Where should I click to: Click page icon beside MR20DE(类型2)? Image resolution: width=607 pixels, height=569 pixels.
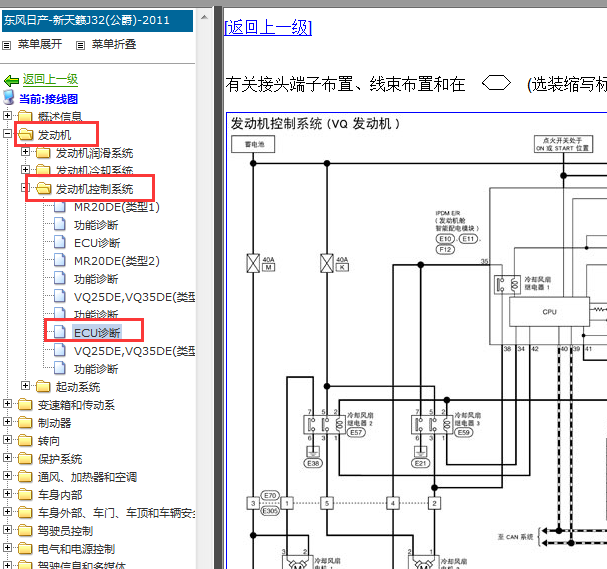point(60,261)
